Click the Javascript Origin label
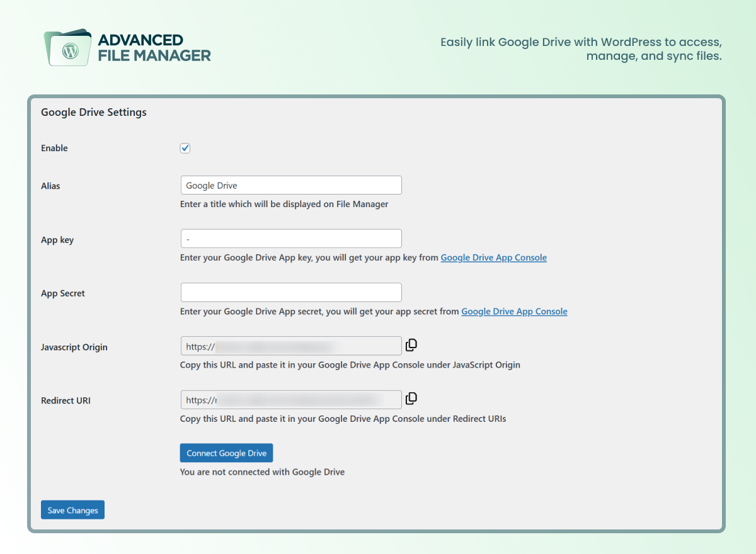The width and height of the screenshot is (756, 554). [x=74, y=347]
